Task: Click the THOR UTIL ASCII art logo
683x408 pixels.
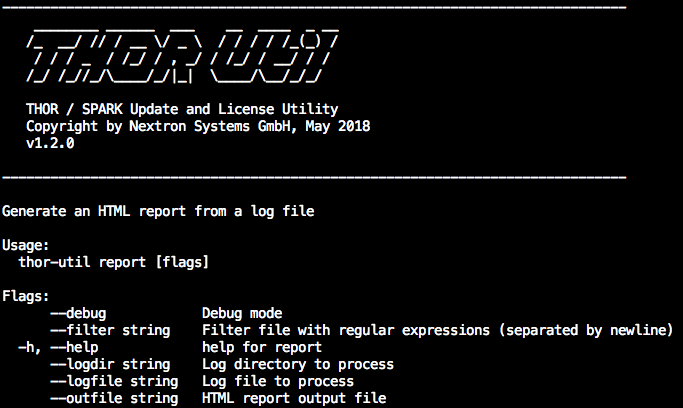Action: pyautogui.click(x=180, y=57)
